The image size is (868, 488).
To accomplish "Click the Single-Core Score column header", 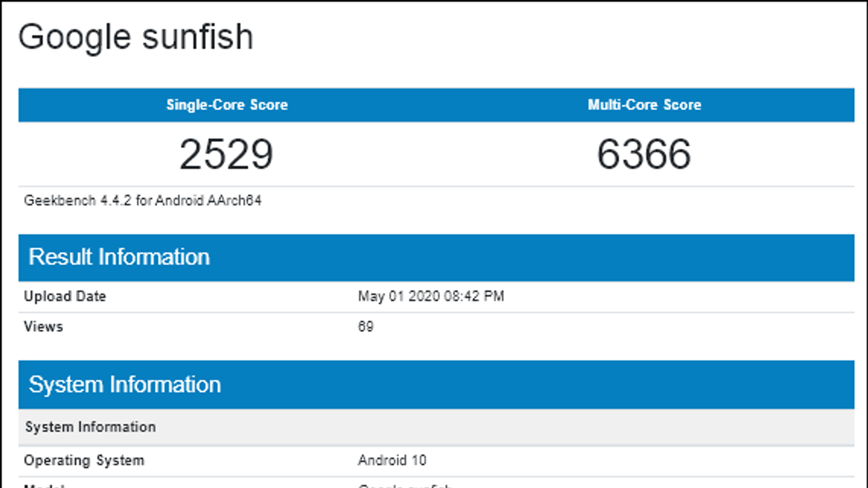I will click(227, 105).
